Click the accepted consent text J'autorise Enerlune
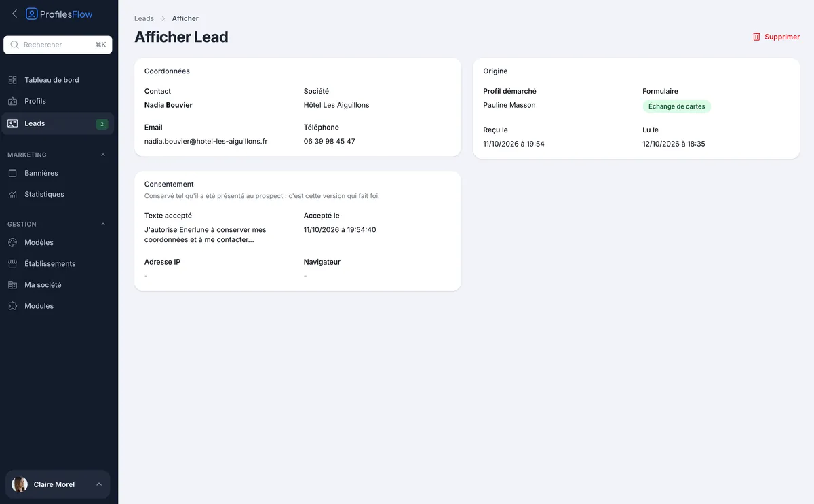 (x=206, y=235)
